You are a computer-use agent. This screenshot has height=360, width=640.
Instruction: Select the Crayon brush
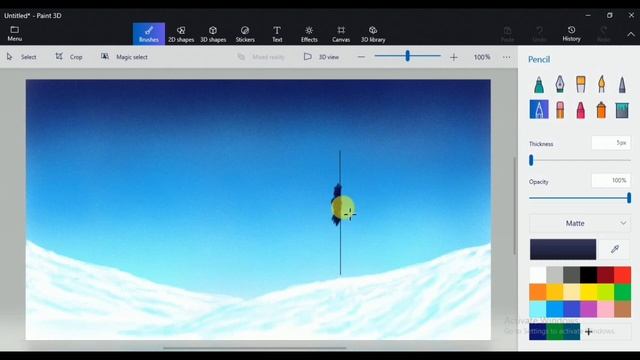tap(580, 109)
